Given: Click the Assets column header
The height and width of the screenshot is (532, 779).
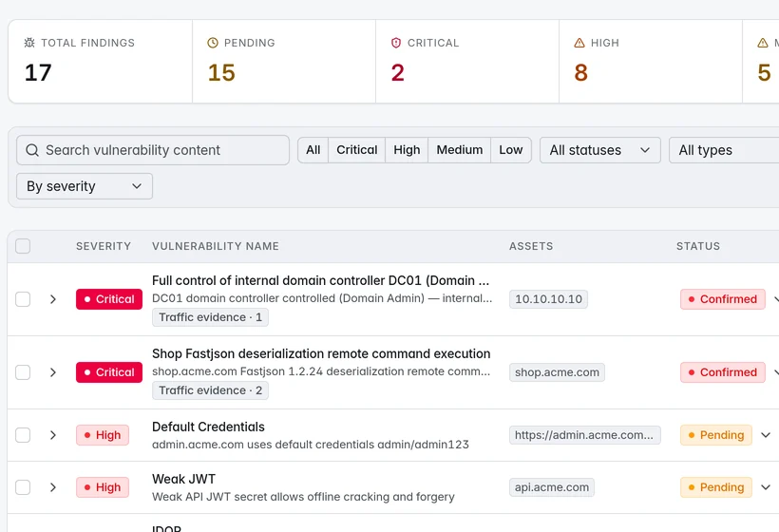Looking at the screenshot, I should (x=531, y=246).
